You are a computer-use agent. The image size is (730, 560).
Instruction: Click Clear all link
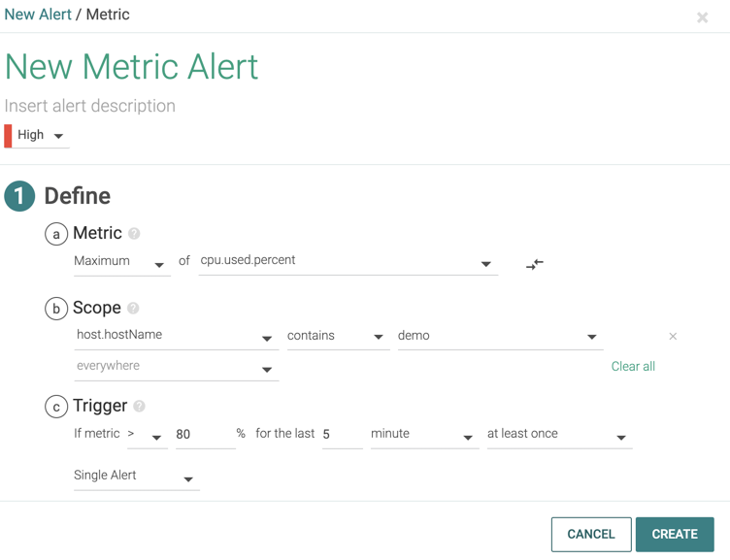633,366
